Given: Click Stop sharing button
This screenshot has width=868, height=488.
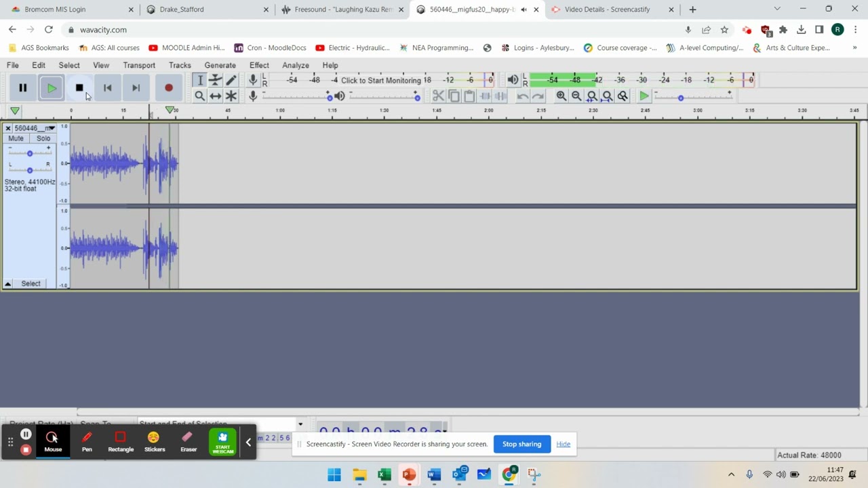Looking at the screenshot, I should point(521,444).
